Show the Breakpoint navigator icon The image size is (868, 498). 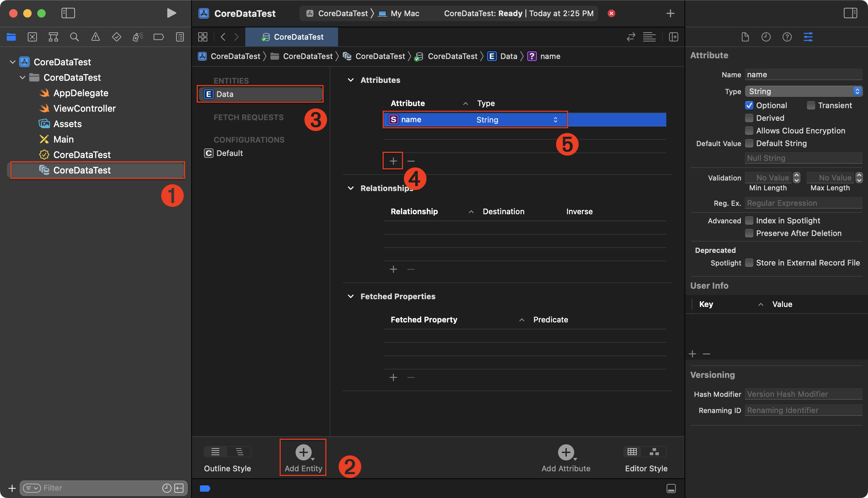coord(158,37)
